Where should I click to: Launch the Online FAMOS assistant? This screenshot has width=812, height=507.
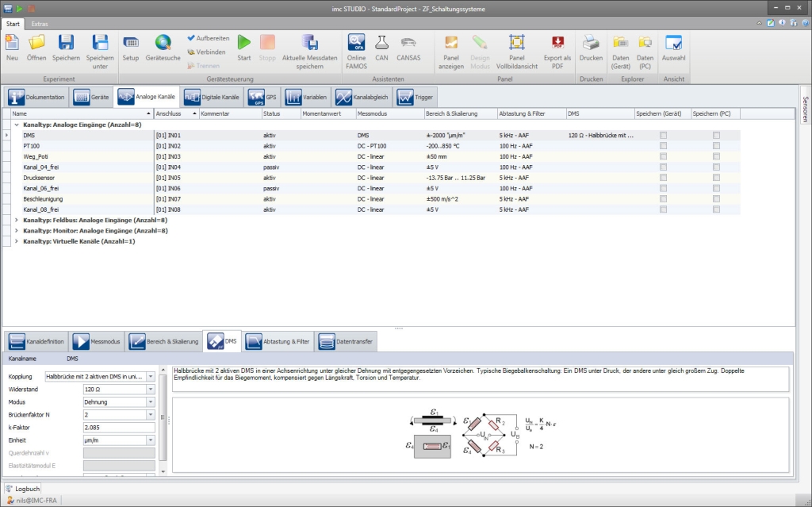click(356, 43)
